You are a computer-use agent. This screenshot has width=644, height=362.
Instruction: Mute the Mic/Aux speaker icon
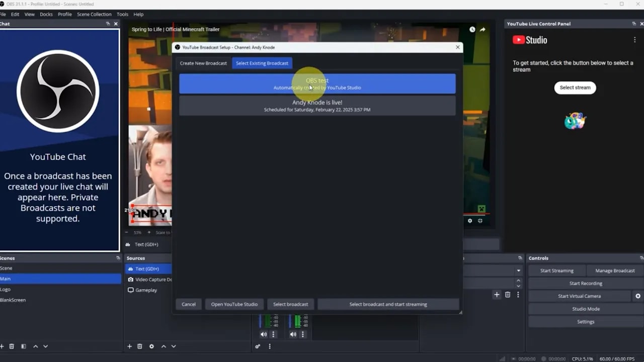(293, 334)
